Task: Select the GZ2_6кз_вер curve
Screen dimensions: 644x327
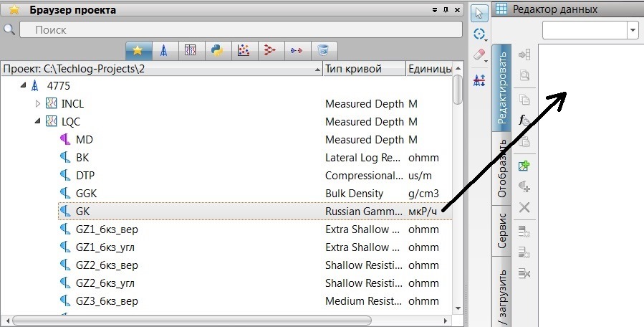Action: click(x=107, y=265)
